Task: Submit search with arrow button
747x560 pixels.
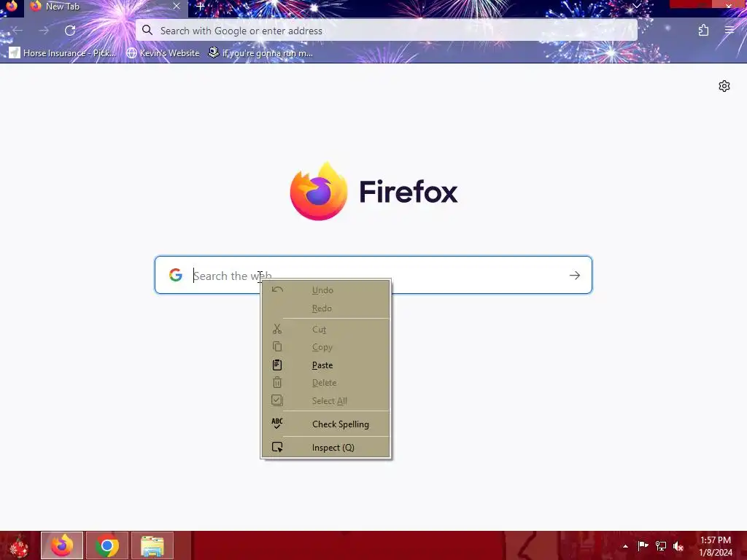Action: pyautogui.click(x=575, y=275)
